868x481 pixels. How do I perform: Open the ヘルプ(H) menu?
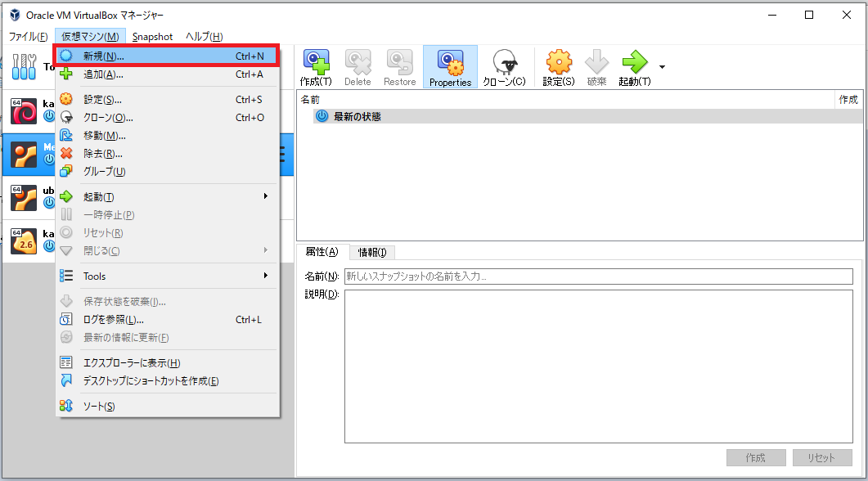pos(205,37)
